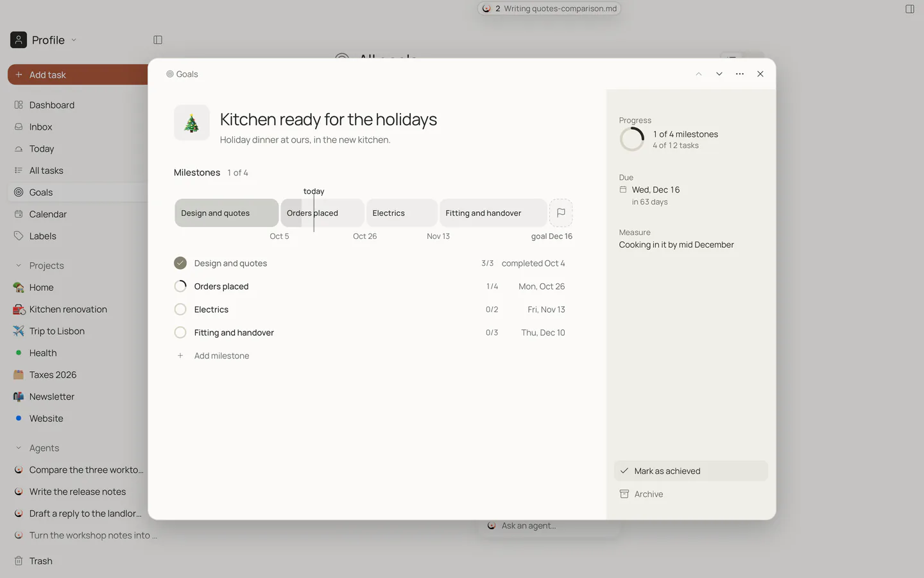Click the Christmas tree goal icon
This screenshot has height=578, width=924.
(191, 123)
